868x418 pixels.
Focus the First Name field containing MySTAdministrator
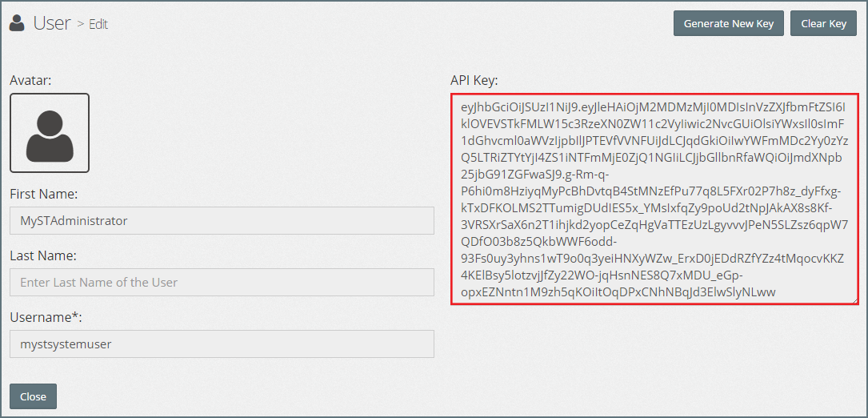click(222, 220)
